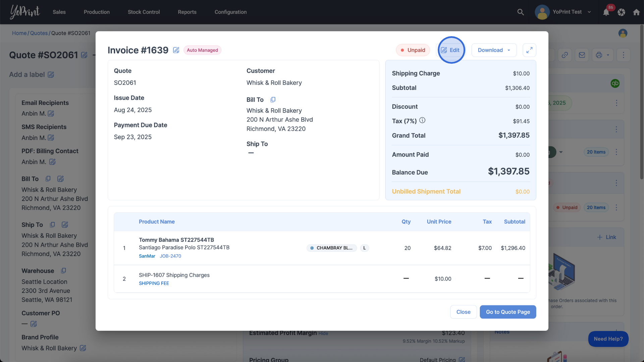Click the pencil icon beside Invoice #1639

tap(176, 50)
